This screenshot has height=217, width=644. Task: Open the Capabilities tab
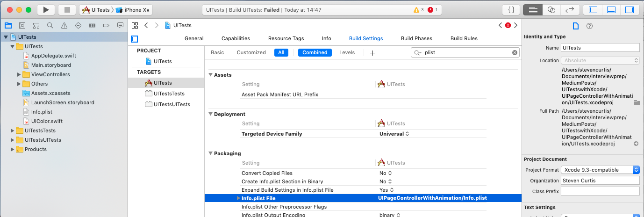pyautogui.click(x=236, y=38)
